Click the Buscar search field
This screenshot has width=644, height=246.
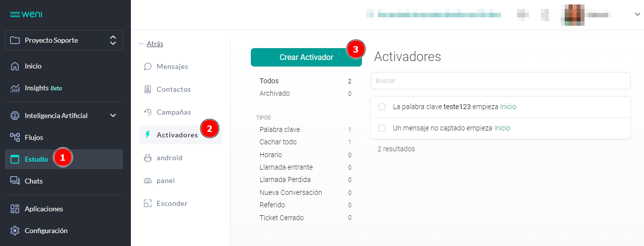(x=500, y=80)
